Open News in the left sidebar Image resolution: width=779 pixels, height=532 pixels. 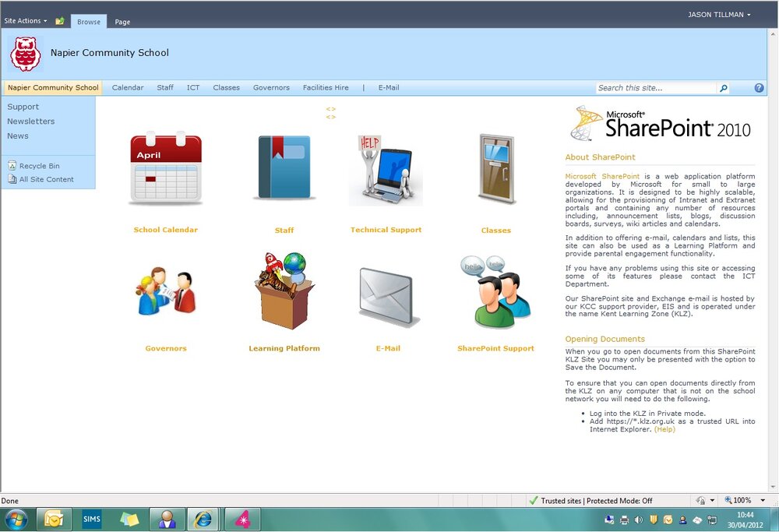pyautogui.click(x=17, y=136)
